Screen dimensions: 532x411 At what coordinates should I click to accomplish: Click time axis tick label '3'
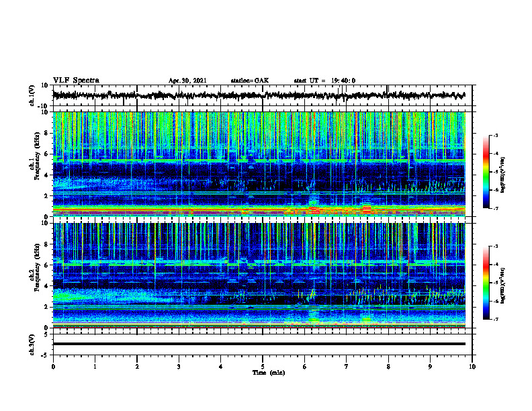179,367
